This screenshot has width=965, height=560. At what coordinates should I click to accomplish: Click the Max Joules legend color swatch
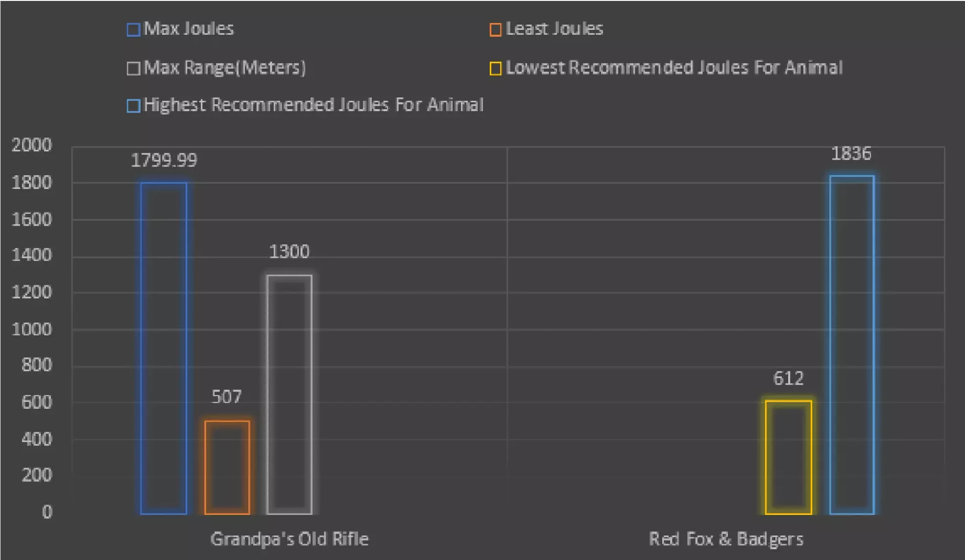point(133,30)
